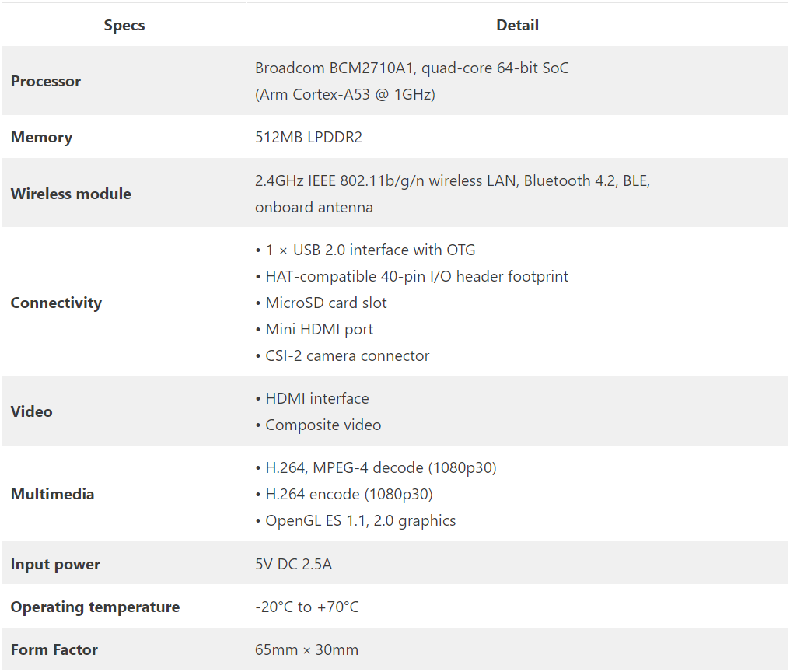The width and height of the screenshot is (790, 672).
Task: Select the Multimedia row label
Action: tap(52, 494)
